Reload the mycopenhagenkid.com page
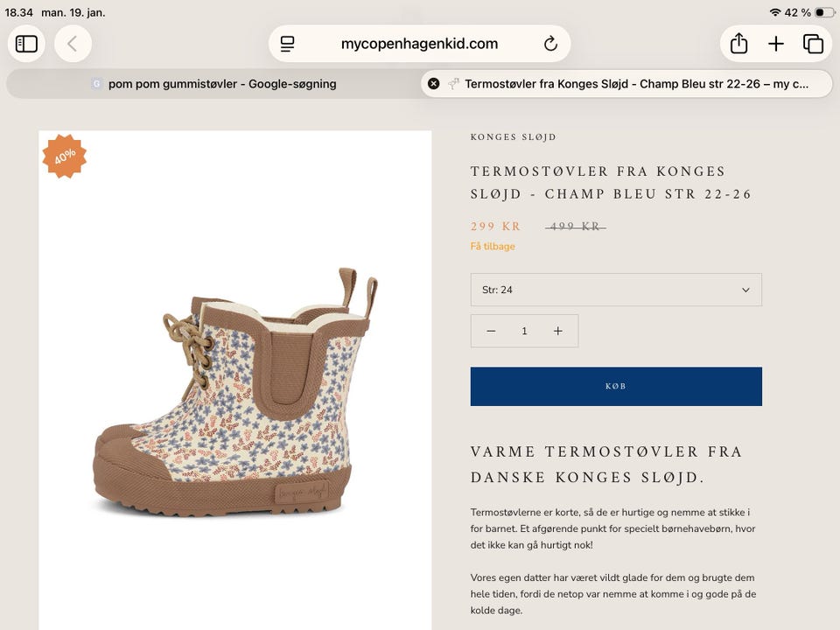Viewport: 840px width, 630px height. [x=550, y=44]
